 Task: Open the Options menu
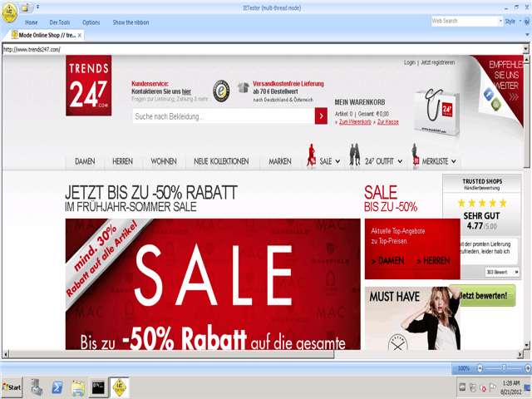coord(91,22)
